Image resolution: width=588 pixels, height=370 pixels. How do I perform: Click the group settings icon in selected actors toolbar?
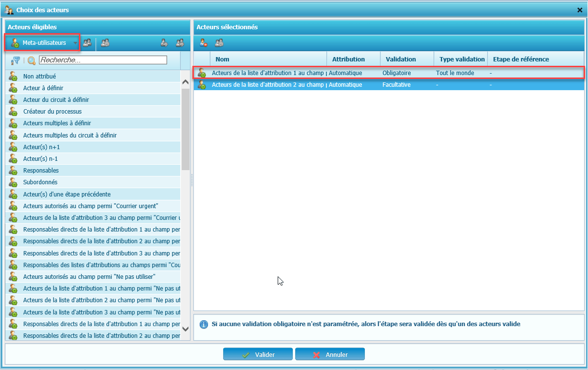(219, 43)
